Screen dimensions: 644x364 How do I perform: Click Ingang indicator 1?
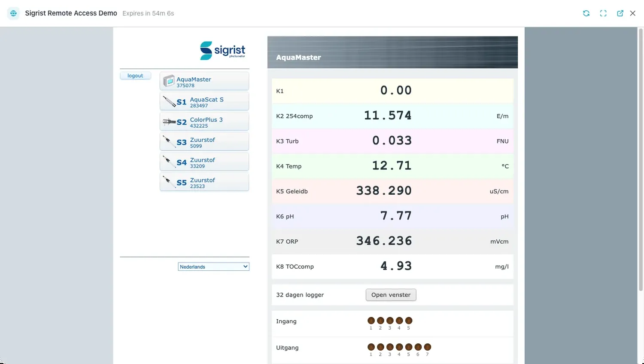371,321
